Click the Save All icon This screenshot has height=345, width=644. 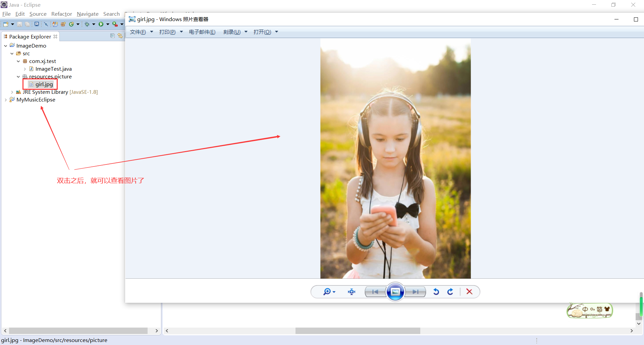[x=28, y=24]
